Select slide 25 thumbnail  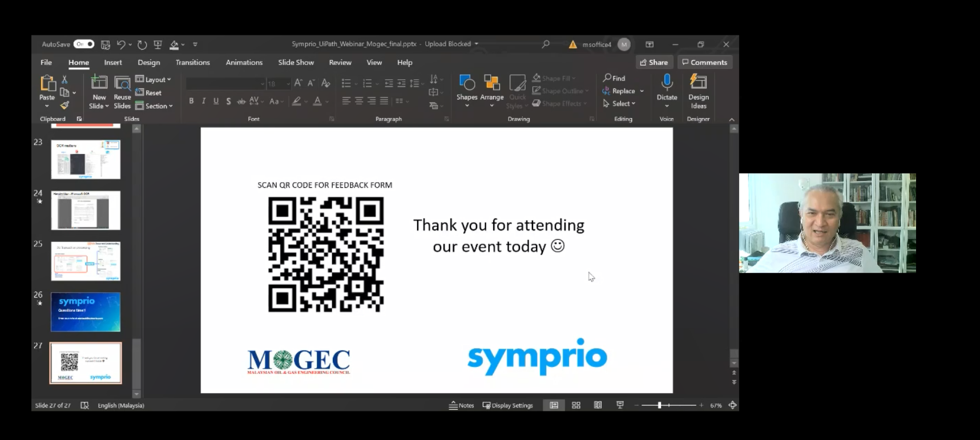point(86,261)
